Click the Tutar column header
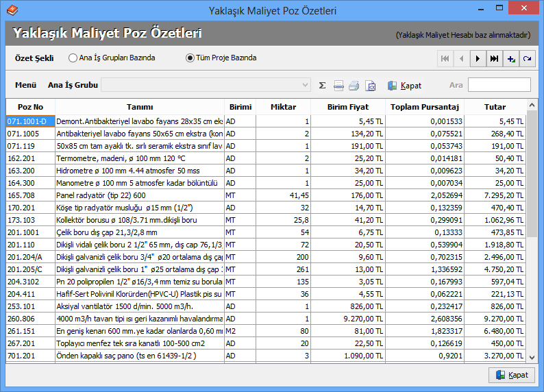This screenshot has width=544, height=392. click(x=495, y=107)
